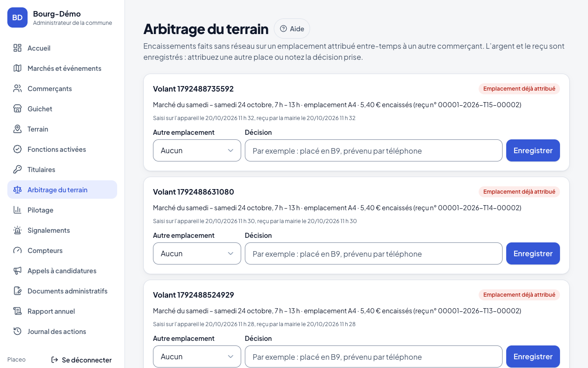This screenshot has width=588, height=368.
Task: Click Enregistrer for Volant 1792488524929
Action: (x=533, y=356)
